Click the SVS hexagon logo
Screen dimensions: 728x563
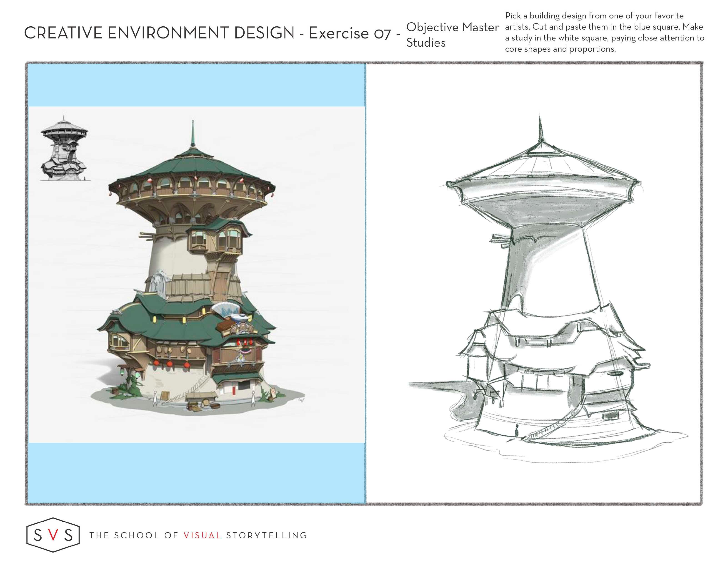coord(53,535)
